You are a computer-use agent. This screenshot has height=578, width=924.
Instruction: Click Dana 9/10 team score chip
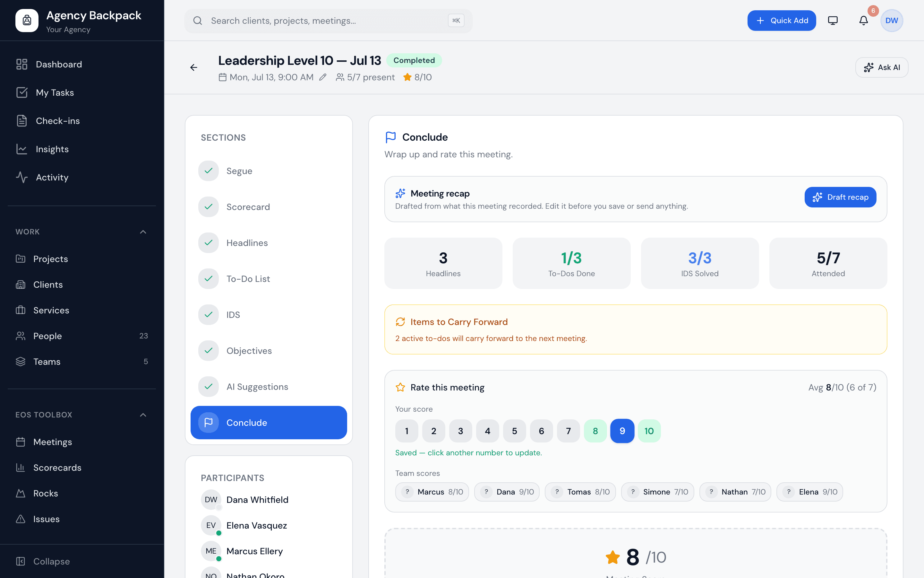click(507, 492)
